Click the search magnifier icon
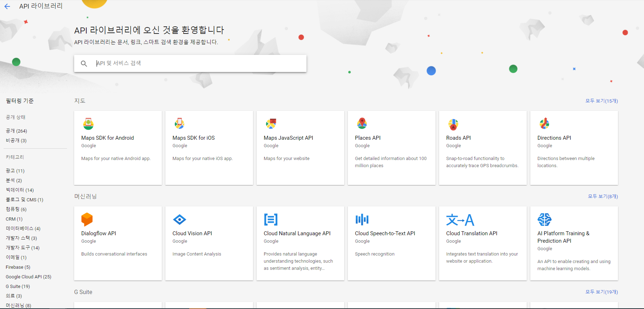 tap(84, 63)
